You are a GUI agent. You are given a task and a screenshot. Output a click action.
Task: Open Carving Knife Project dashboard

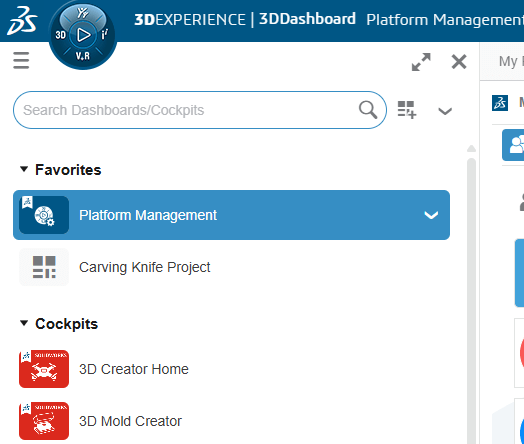point(231,267)
